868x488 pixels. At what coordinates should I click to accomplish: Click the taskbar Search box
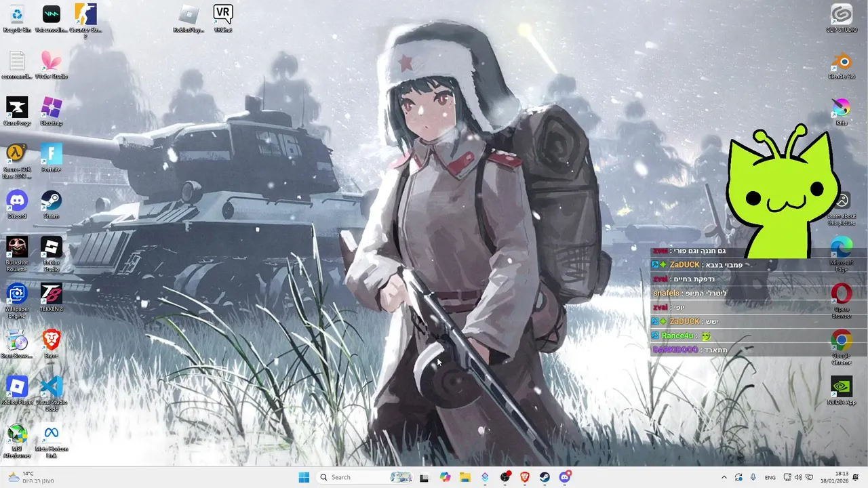click(366, 477)
